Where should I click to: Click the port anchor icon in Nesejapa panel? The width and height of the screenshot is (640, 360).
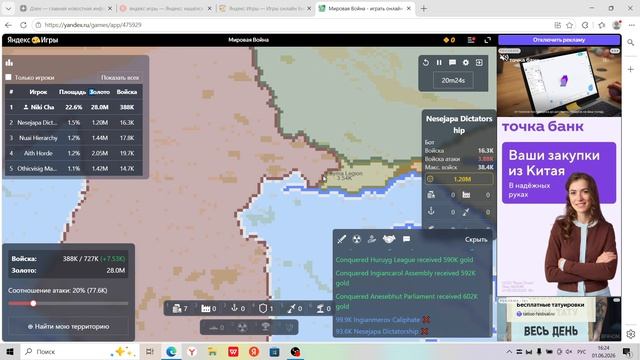coord(431,211)
